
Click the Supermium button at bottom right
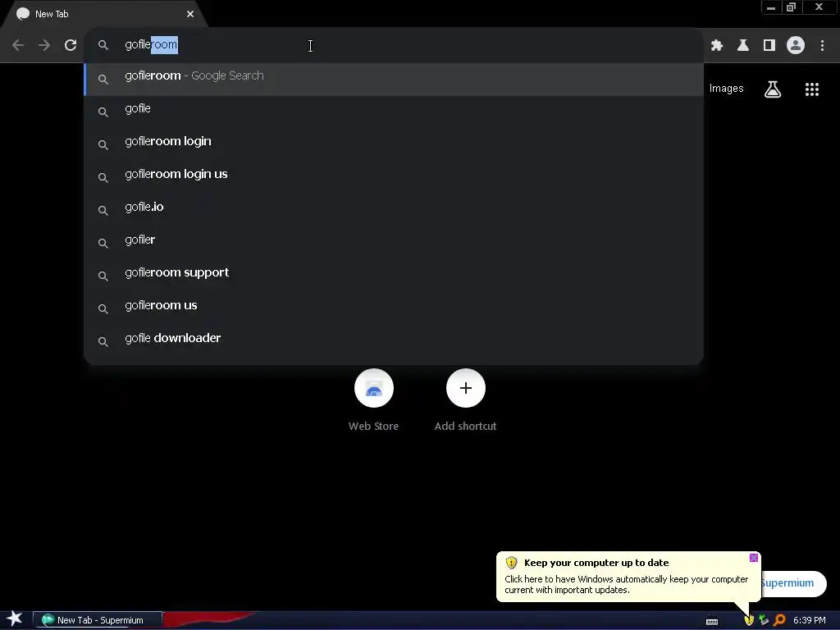tap(793, 583)
